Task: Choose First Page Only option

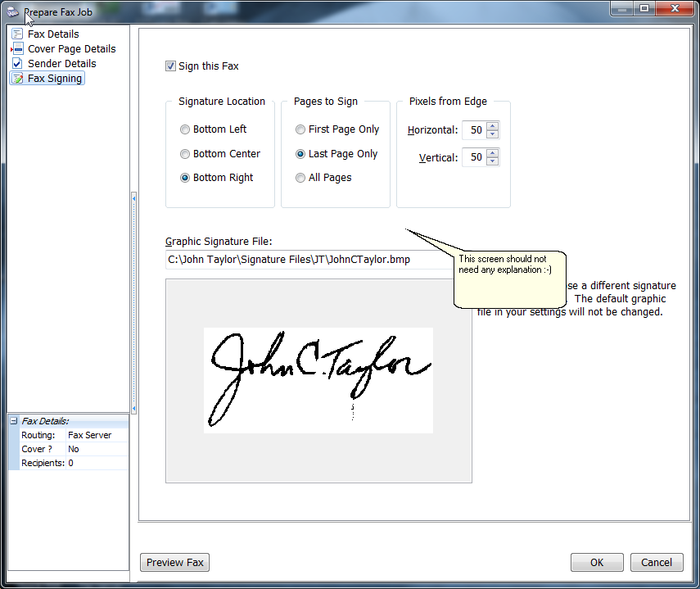Action: coord(300,129)
